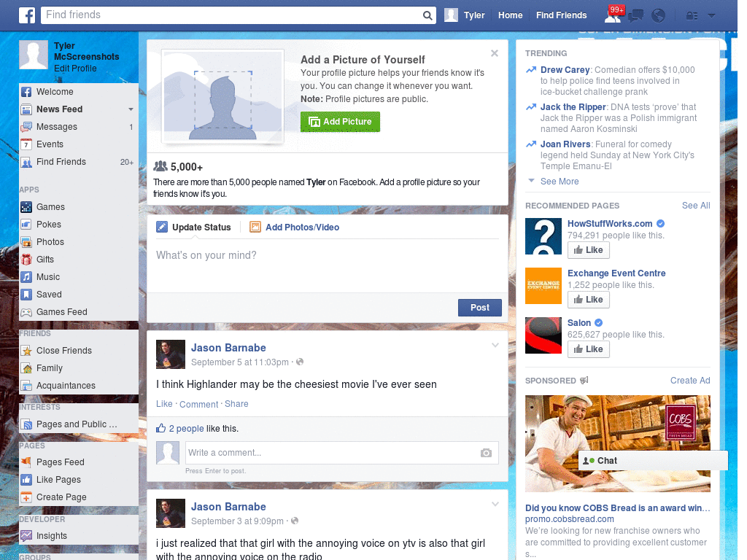This screenshot has width=747, height=560.
Task: Click the Close Friends star icon
Action: [x=27, y=351]
